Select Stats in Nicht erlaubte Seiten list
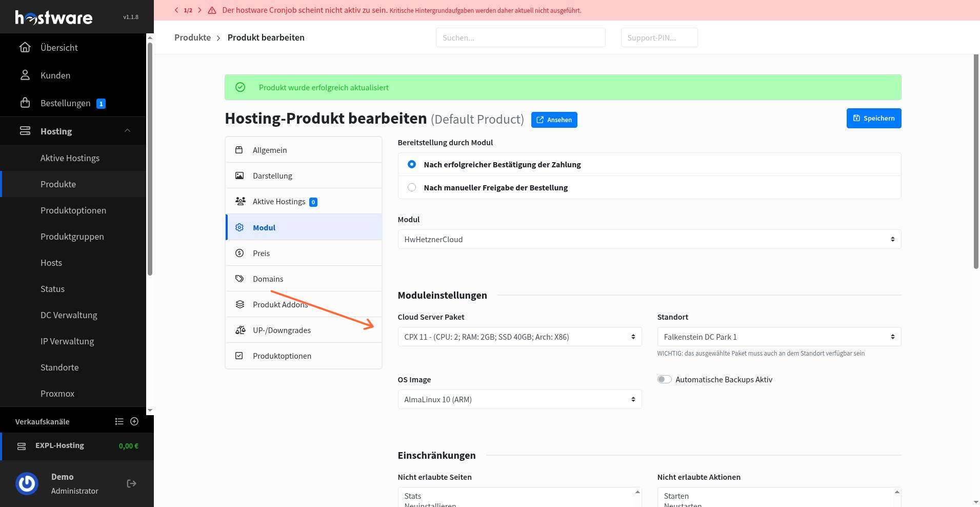Screen dimensions: 980x507 (516, 496)
